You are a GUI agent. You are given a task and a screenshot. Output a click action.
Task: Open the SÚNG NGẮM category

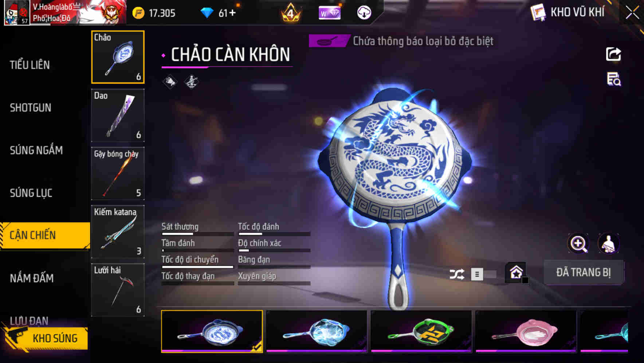[x=36, y=150]
